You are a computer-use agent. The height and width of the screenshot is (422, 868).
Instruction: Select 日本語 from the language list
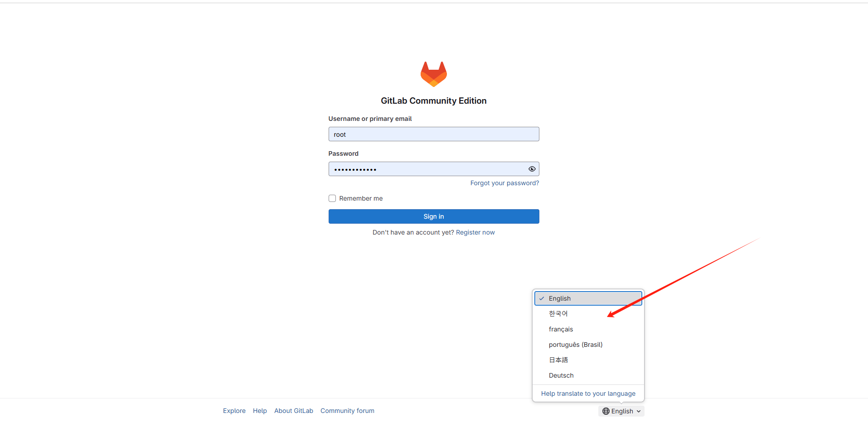[588, 360]
